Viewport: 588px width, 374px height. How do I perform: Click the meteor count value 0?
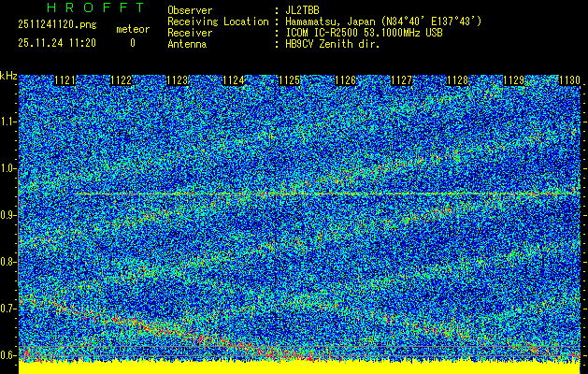pyautogui.click(x=132, y=43)
